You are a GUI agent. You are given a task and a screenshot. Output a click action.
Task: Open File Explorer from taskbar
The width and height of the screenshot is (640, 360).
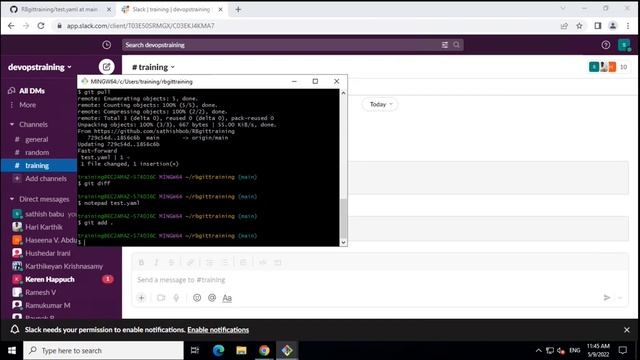[241, 351]
